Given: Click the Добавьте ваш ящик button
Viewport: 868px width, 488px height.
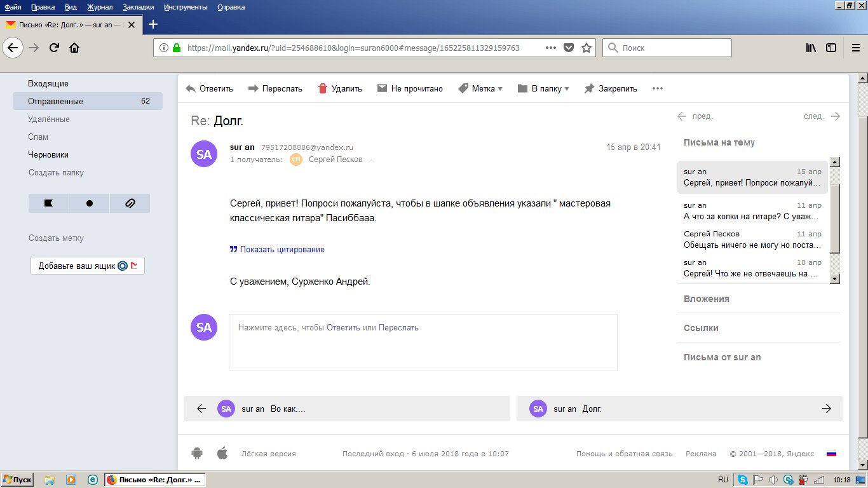Looking at the screenshot, I should coord(88,266).
